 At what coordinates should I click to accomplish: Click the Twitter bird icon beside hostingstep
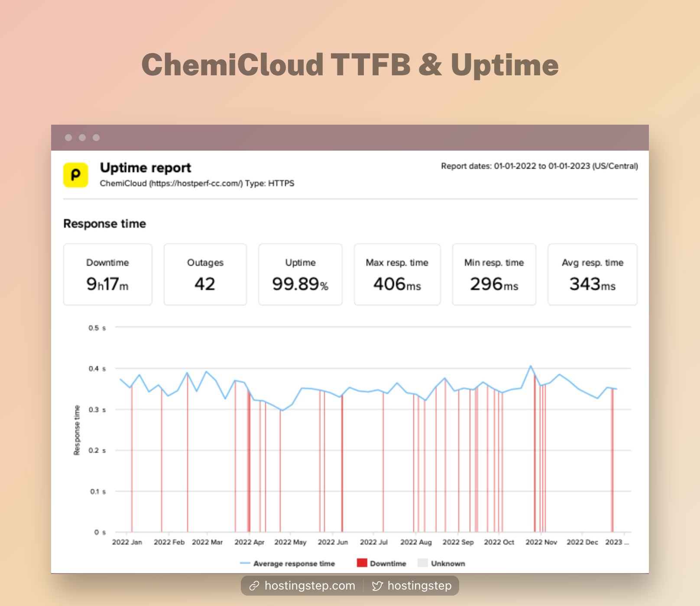pos(377,586)
